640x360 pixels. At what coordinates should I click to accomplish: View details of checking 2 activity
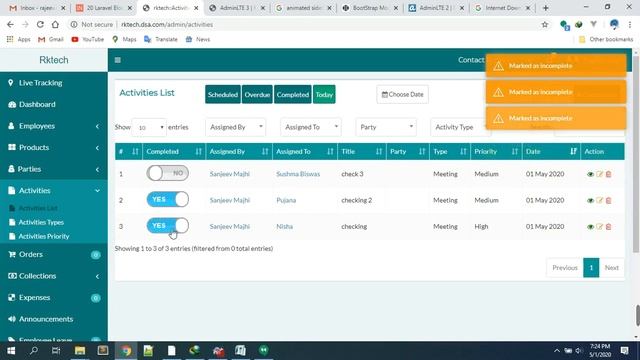[x=590, y=200]
